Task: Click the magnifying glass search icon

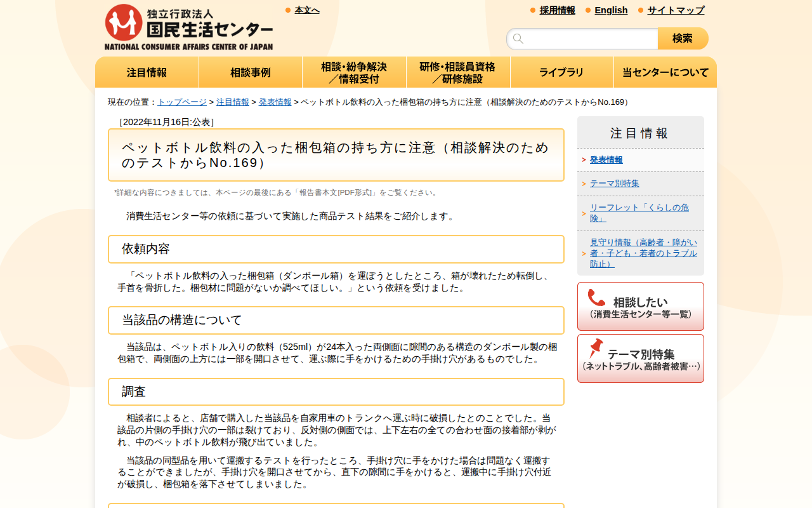Action: point(518,39)
